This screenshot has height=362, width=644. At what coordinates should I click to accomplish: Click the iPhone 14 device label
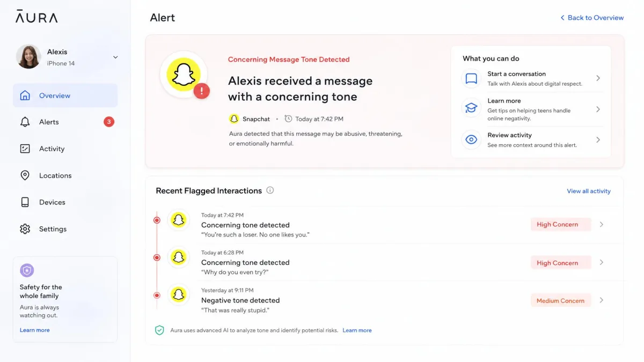(x=61, y=63)
